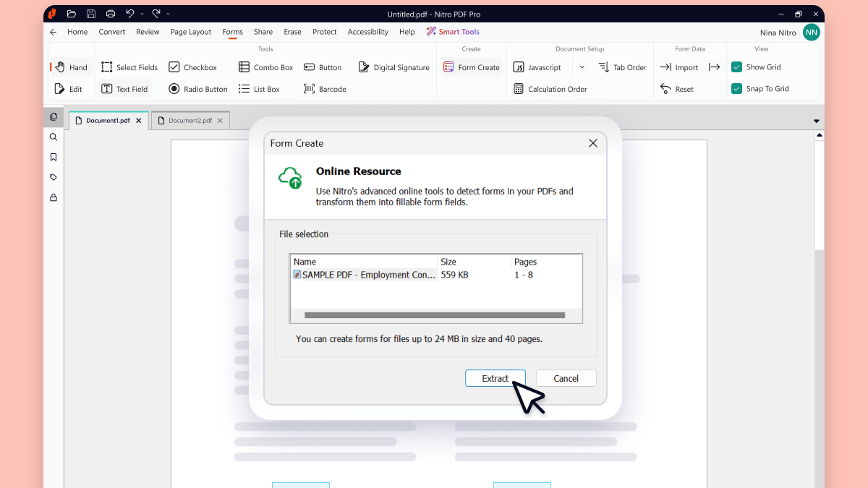Click the Form Create tool

[472, 67]
